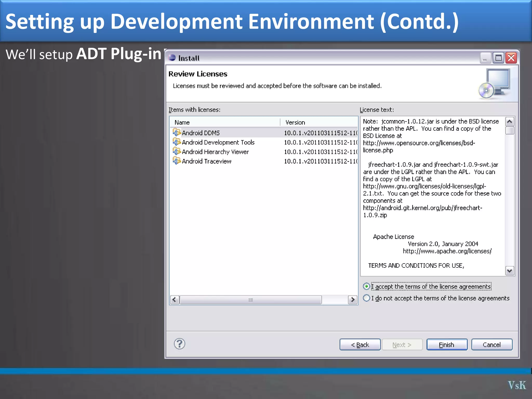
Task: Click the help question mark icon
Action: [179, 344]
